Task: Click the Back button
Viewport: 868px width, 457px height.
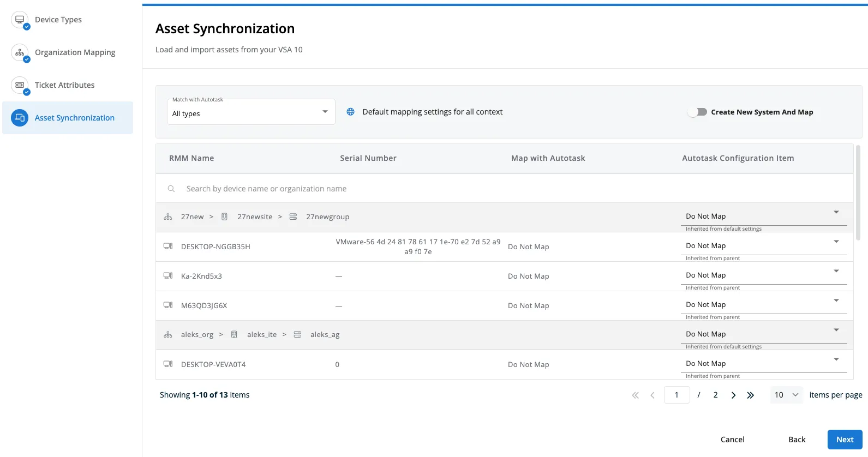Action: (x=797, y=440)
